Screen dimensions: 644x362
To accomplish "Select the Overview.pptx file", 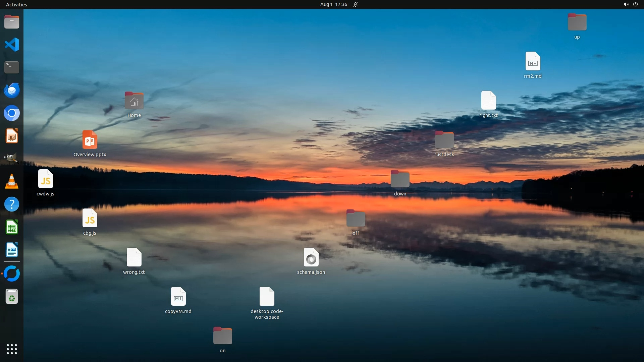I will [90, 140].
